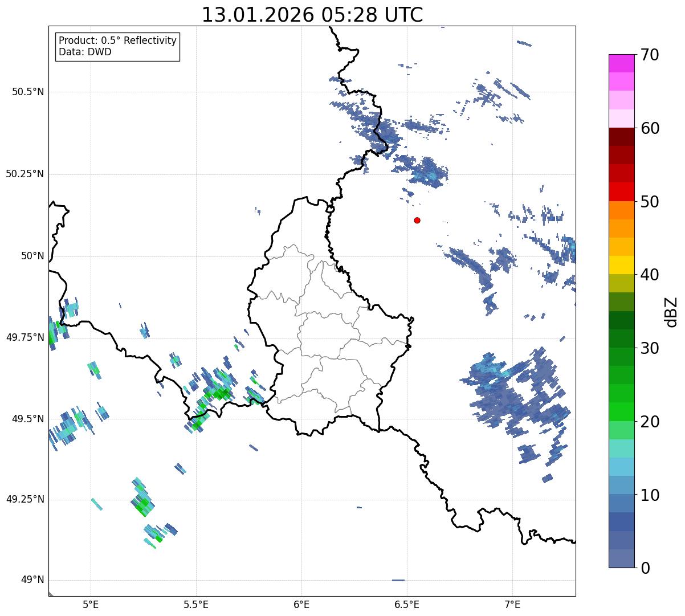This screenshot has height=616, width=685.
Task: Click the 6°E longitude label
Action: (x=301, y=604)
